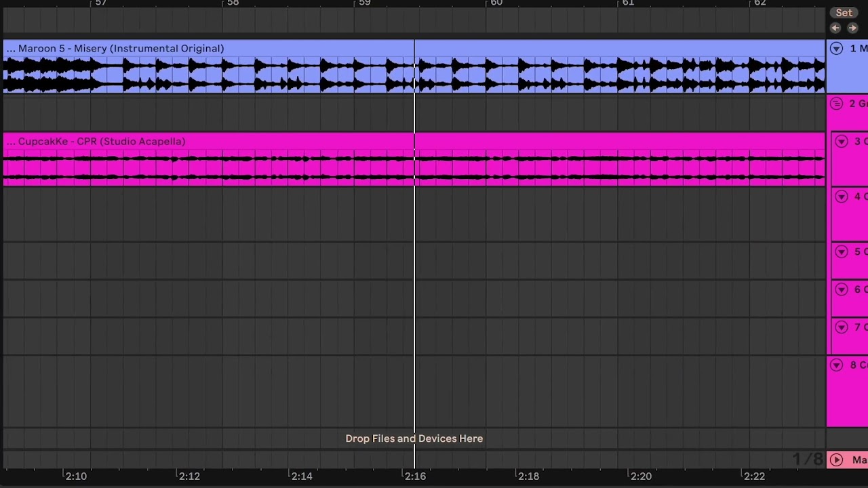Click bar 61 on the beat ruler
Screen dimensions: 868x488
coord(628,3)
